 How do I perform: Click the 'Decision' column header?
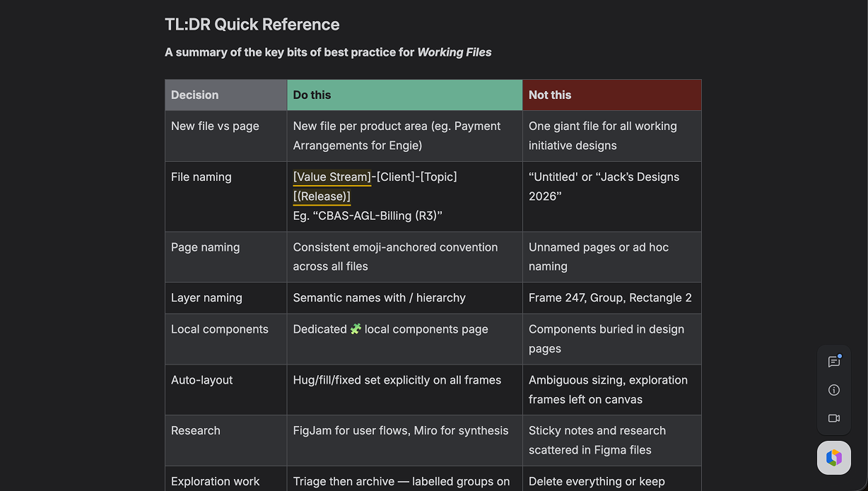226,95
